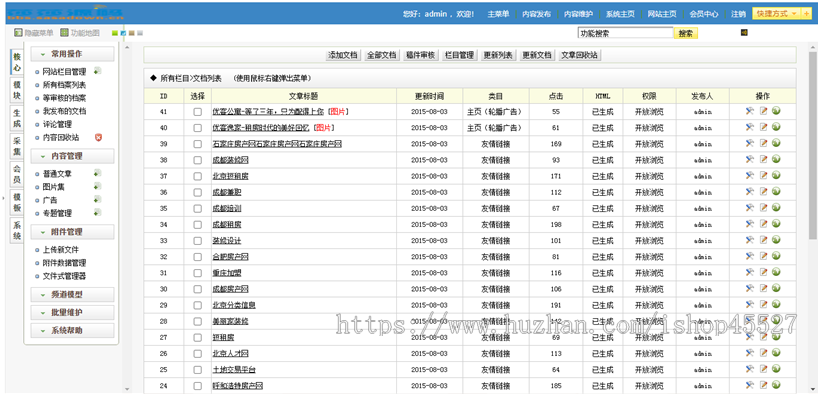Click the 文章回收站 button

pyautogui.click(x=579, y=55)
